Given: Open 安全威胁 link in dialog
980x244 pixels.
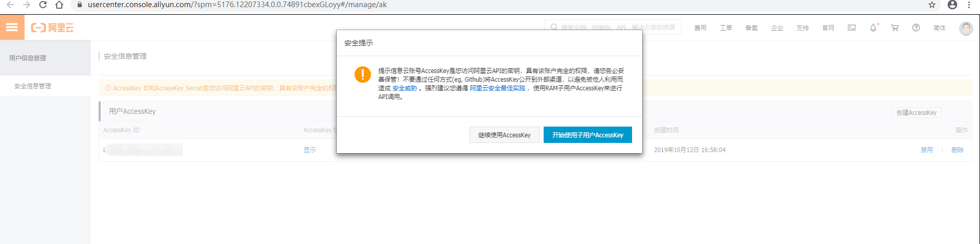Looking at the screenshot, I should tap(405, 88).
